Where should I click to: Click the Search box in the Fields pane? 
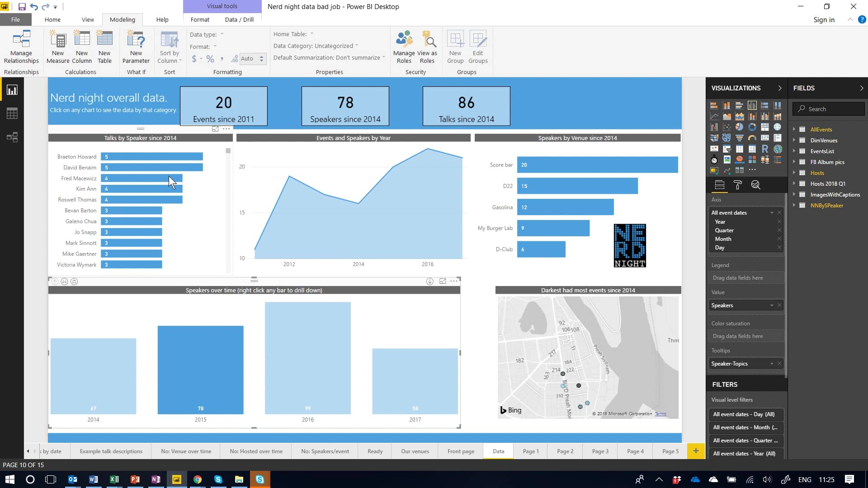click(828, 109)
